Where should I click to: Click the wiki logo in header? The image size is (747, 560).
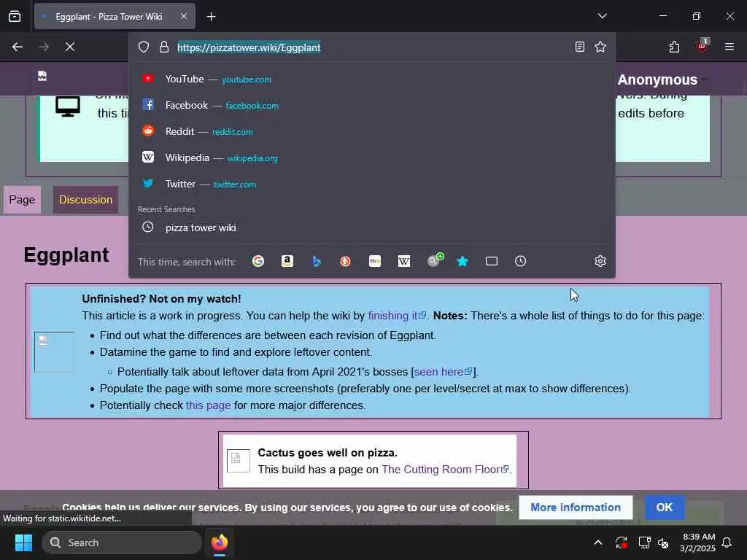pyautogui.click(x=42, y=76)
